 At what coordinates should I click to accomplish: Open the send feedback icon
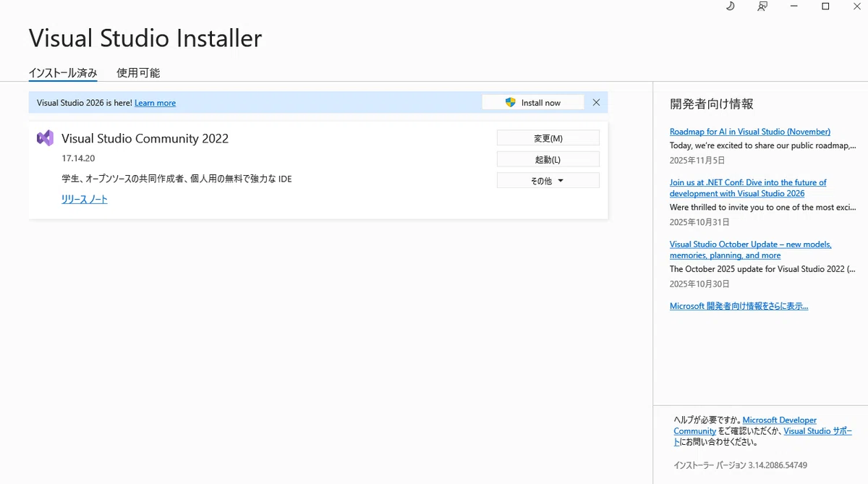click(762, 7)
